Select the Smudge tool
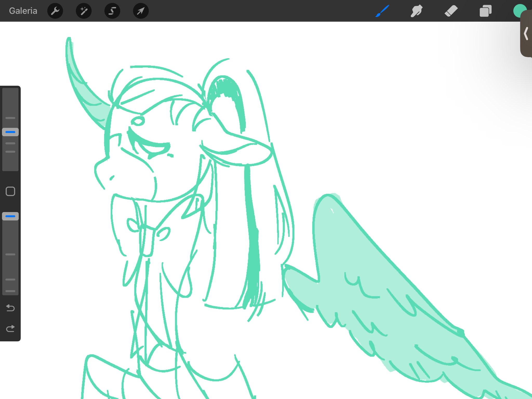Screen dimensions: 532x399 coord(416,11)
